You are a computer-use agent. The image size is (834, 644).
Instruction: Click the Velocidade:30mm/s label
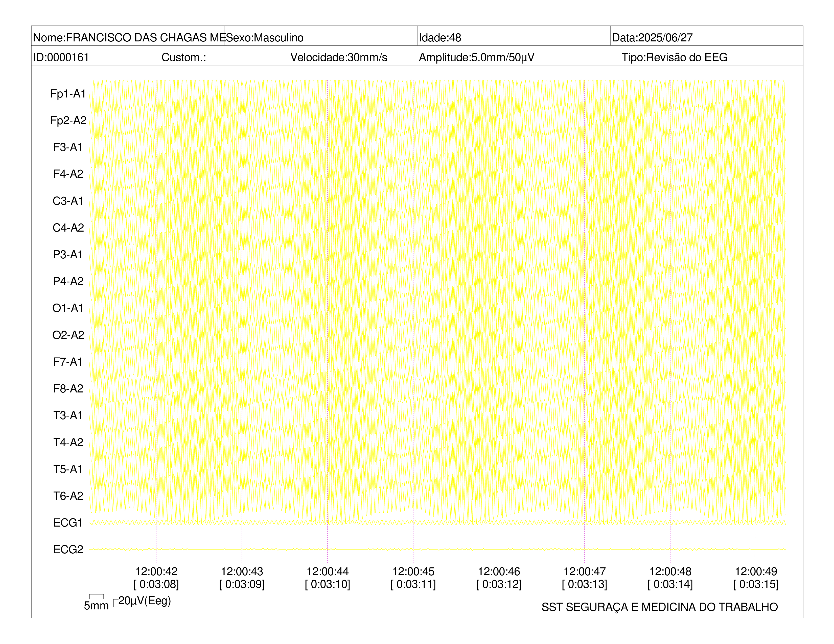tap(339, 57)
